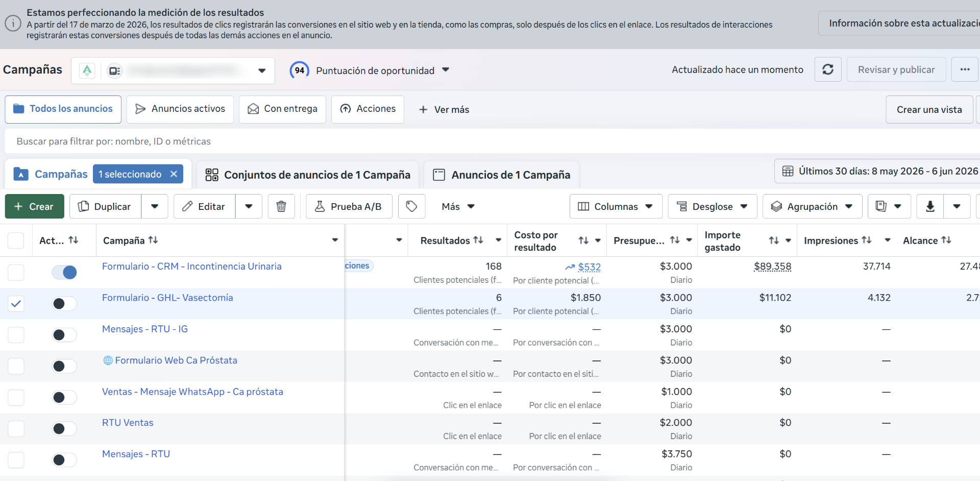The width and height of the screenshot is (980, 481).
Task: Uncheck the GHL- Vasectomía campaign checkbox
Action: [16, 304]
